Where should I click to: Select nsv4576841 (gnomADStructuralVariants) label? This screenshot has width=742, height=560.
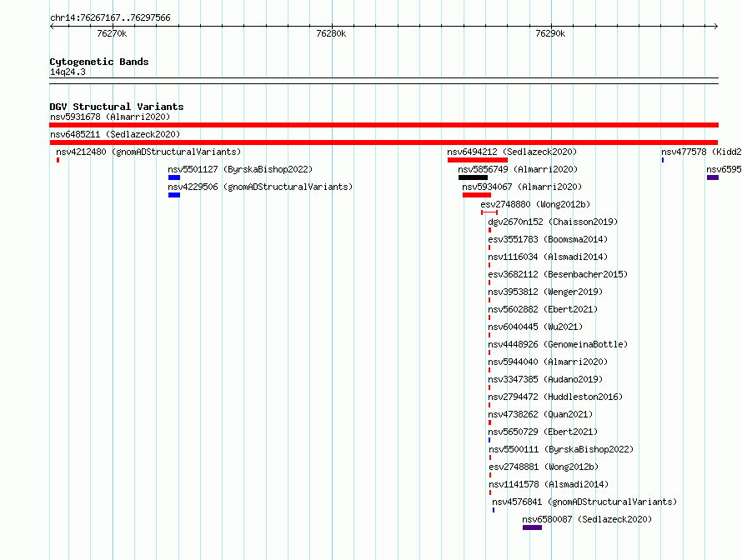tap(584, 502)
